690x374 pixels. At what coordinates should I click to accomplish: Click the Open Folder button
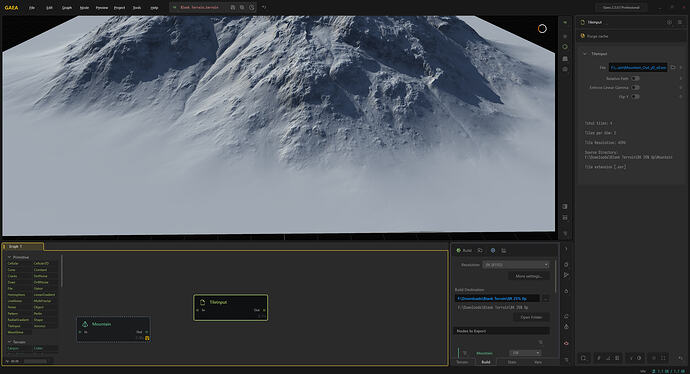531,317
